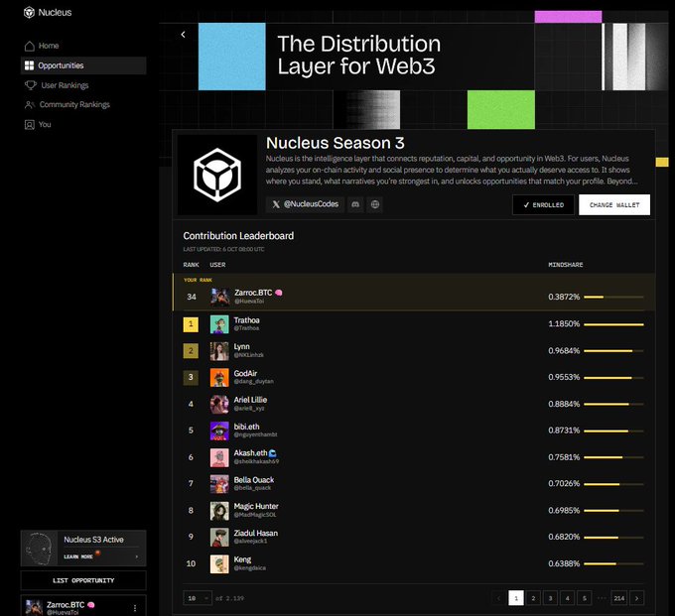This screenshot has width=675, height=616.
Task: Open GodAir's avatar
Action: tap(219, 378)
